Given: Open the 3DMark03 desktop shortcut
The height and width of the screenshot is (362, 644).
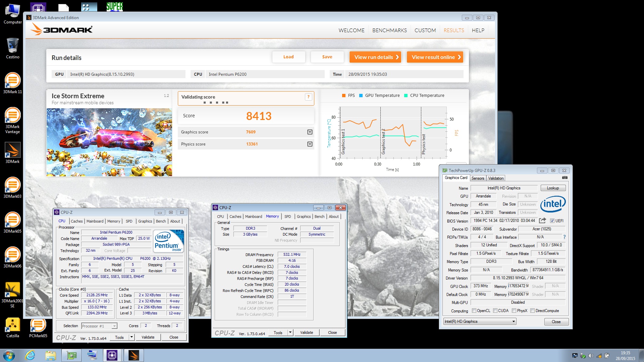Looking at the screenshot, I should (x=12, y=188).
